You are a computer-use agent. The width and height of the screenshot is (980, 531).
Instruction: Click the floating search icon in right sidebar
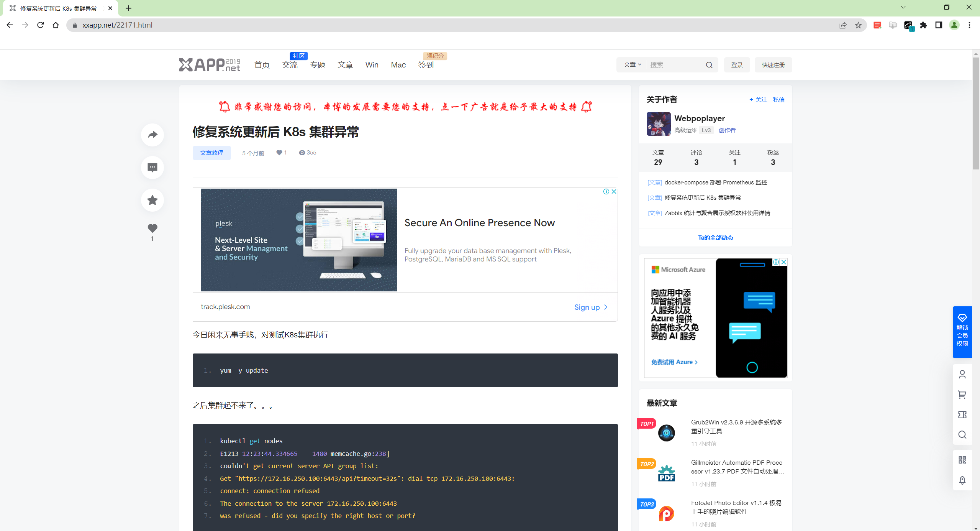click(x=962, y=434)
